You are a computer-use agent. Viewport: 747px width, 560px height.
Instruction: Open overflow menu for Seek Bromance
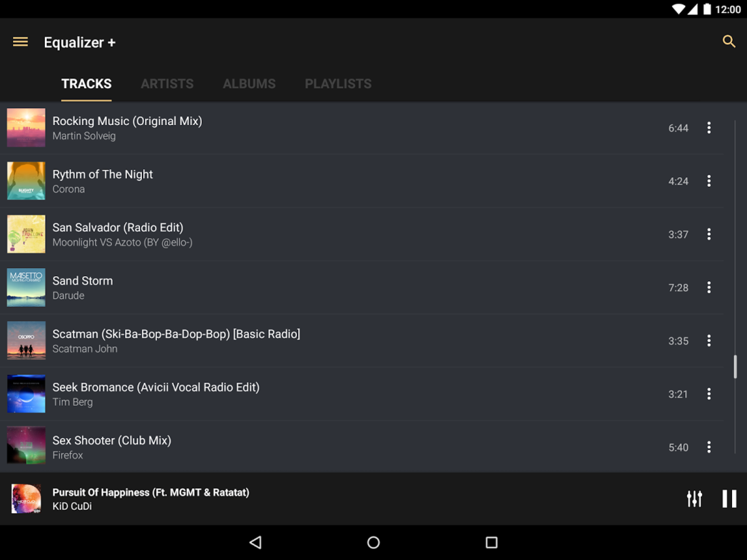(x=709, y=394)
